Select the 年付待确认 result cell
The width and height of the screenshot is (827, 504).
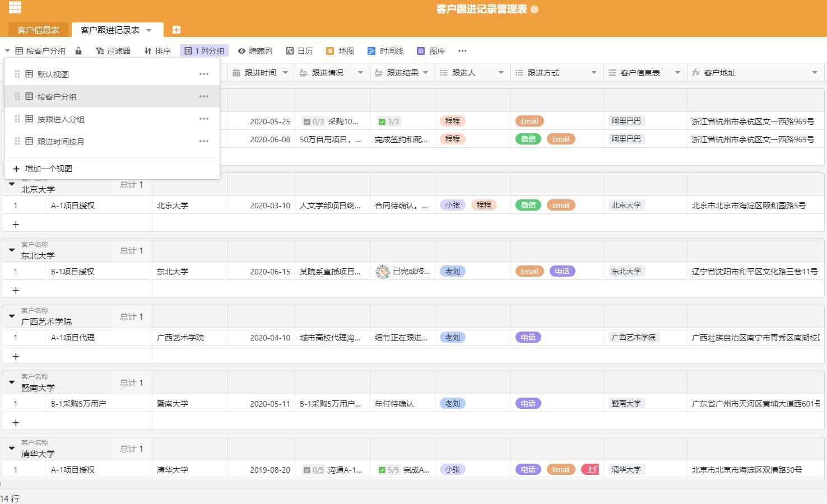[x=403, y=404]
